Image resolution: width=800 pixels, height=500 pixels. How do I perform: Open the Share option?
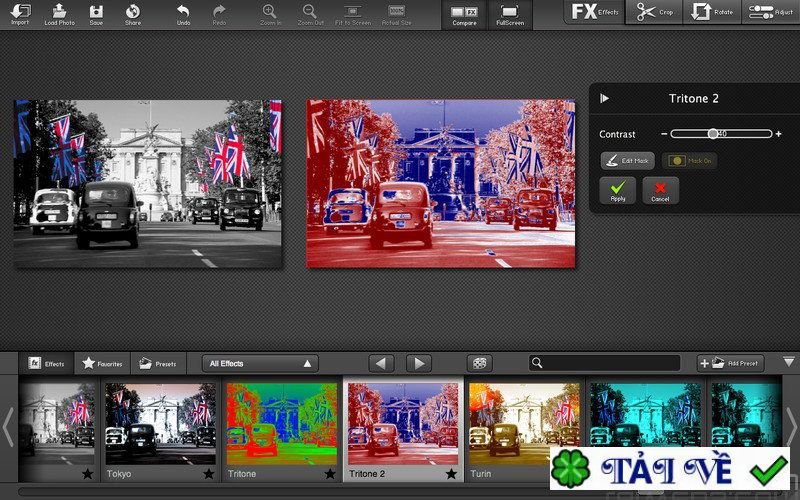(133, 13)
